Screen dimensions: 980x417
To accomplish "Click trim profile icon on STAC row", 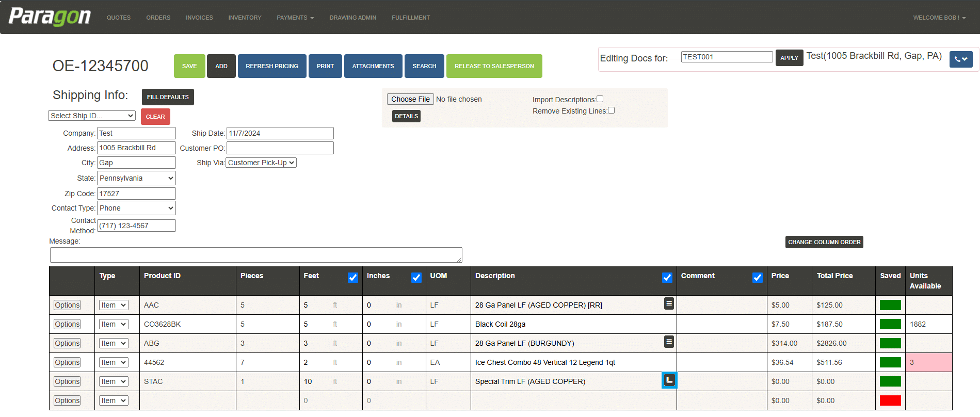I will [x=669, y=380].
